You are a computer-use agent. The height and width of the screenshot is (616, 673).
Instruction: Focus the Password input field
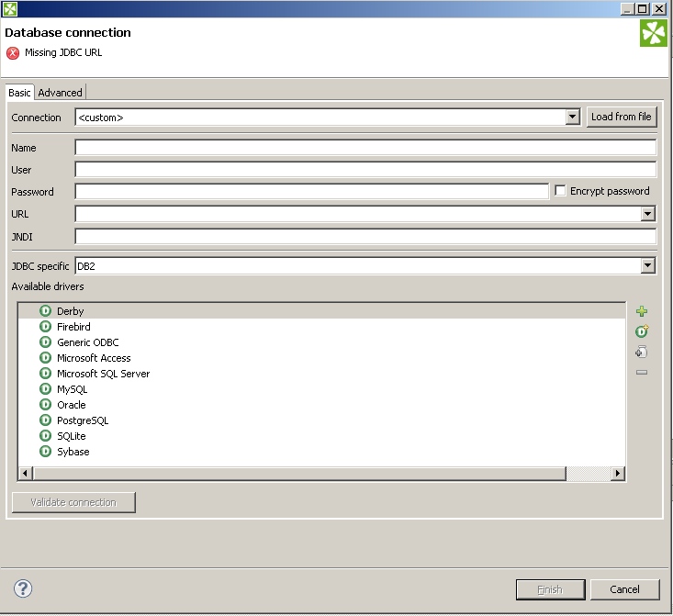[311, 191]
